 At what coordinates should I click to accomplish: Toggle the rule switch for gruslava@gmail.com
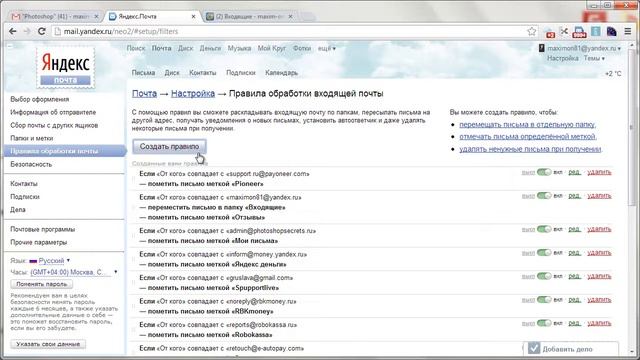click(544, 276)
